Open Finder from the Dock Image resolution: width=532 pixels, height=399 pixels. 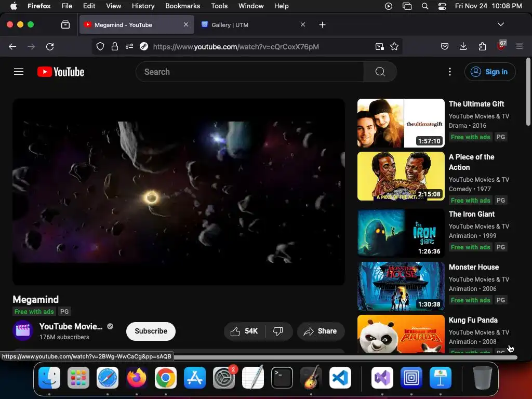click(x=49, y=378)
